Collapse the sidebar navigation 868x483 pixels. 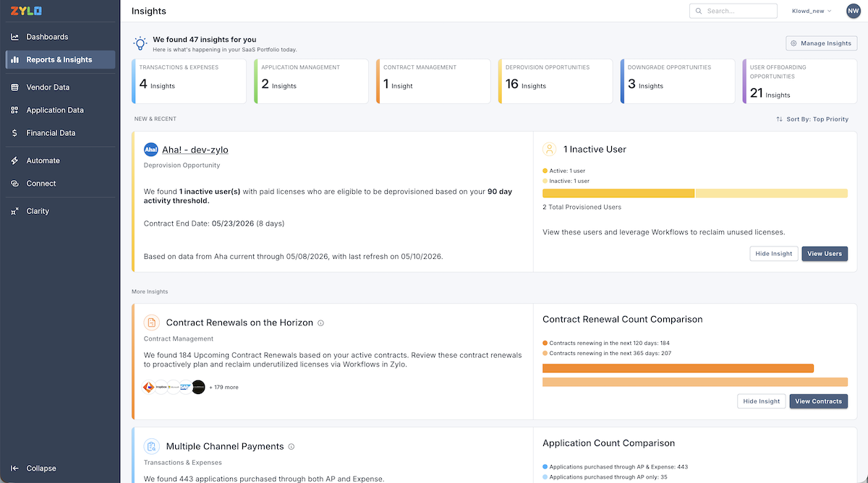[33, 469]
